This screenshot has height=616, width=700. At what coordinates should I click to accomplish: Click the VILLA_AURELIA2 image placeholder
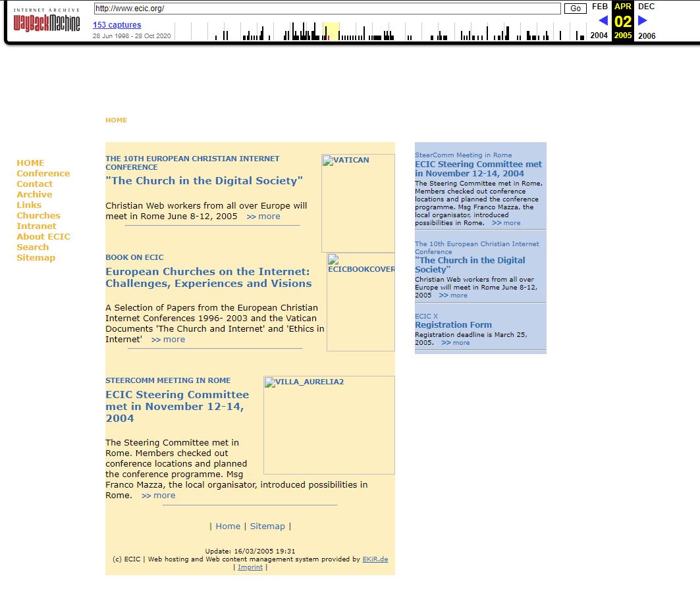329,424
